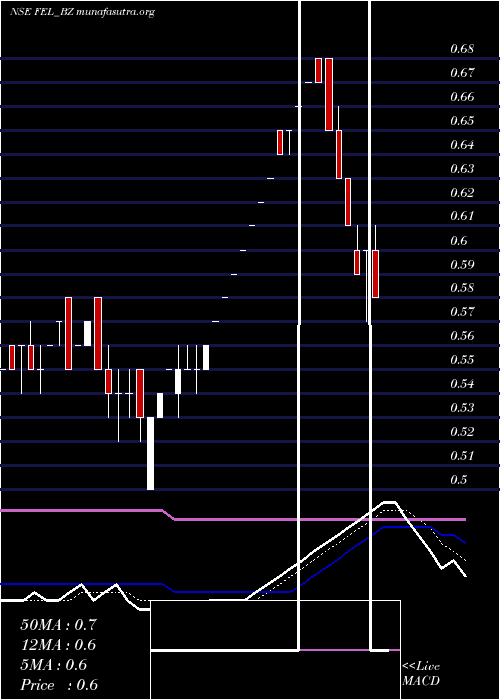Viewport: 500px width, 700px height.
Task: Click the NSE FEL_BZ munafasutra.org title text
Action: (x=83, y=12)
